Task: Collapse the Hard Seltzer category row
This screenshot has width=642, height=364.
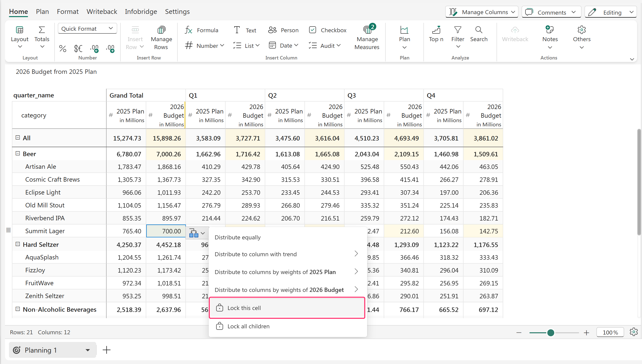Action: (18, 244)
